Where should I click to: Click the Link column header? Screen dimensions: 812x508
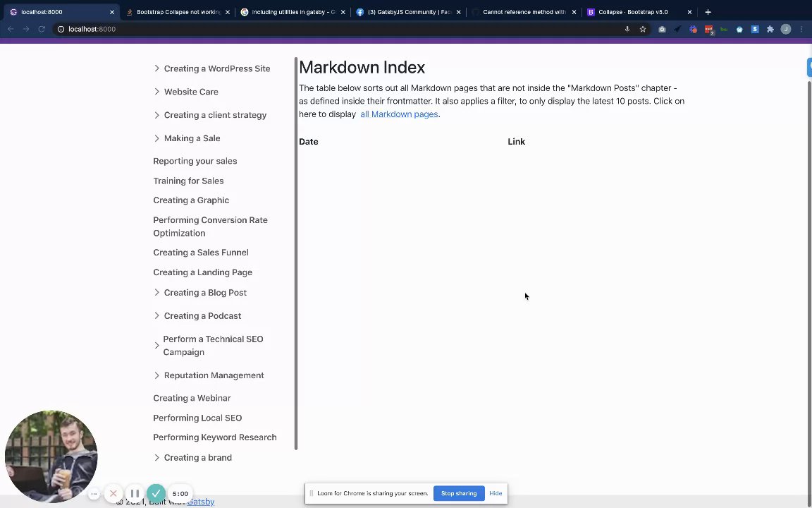(516, 142)
